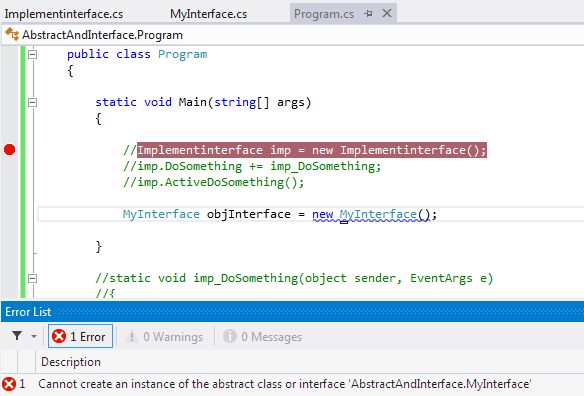584x396 pixels.
Task: Sort by the Description column header
Action: [71, 362]
